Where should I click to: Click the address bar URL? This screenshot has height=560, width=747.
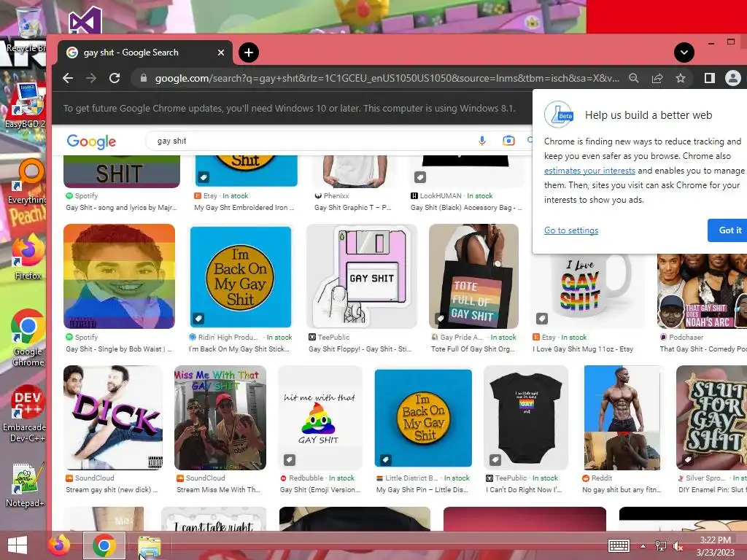click(x=387, y=78)
